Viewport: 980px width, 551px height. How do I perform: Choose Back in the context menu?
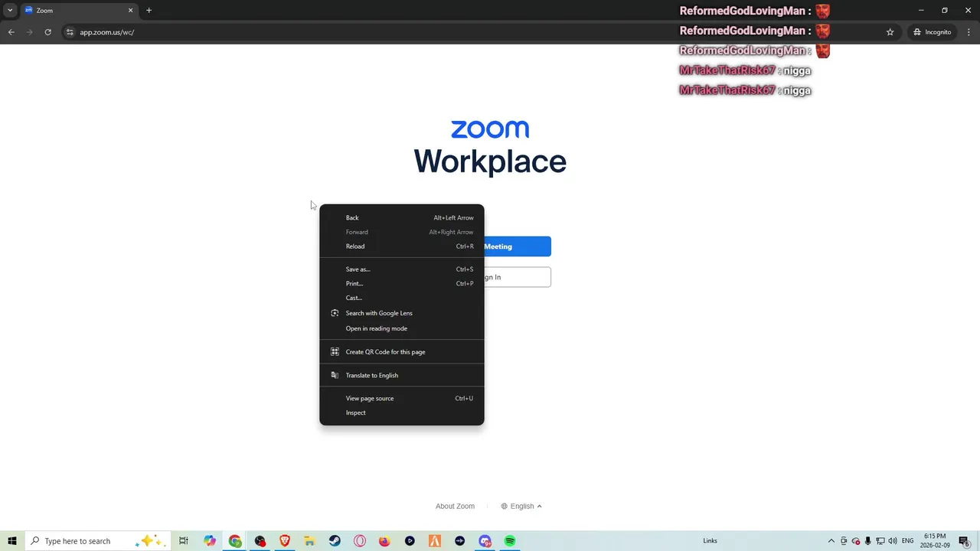(x=401, y=217)
